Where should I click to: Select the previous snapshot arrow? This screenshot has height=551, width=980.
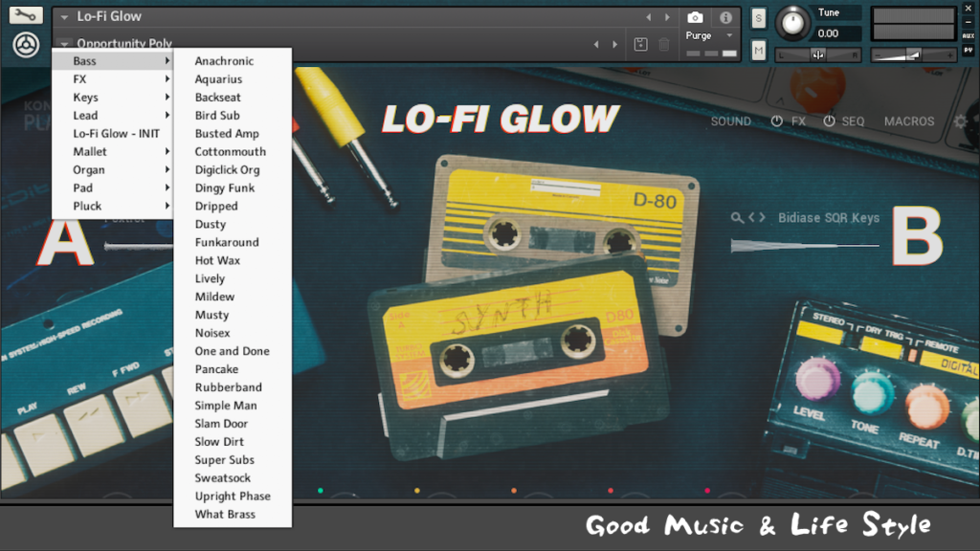click(x=595, y=44)
